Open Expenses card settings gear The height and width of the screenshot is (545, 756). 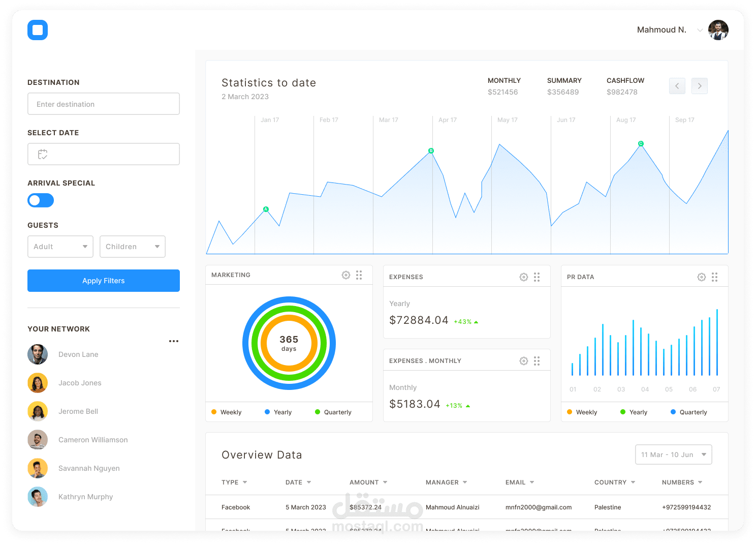tap(524, 277)
